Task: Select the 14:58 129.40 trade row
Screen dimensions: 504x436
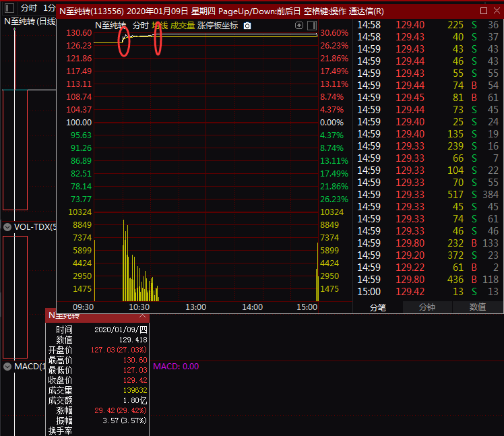Action: point(428,25)
